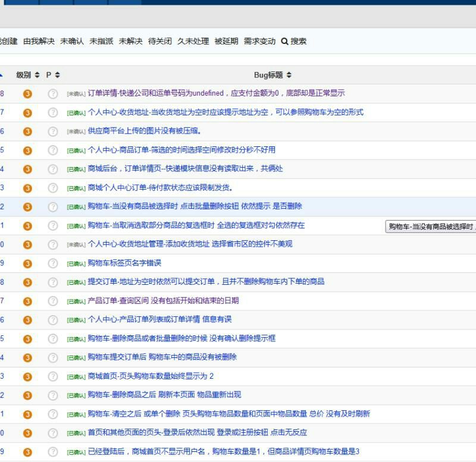The image size is (476, 462).
Task: Click priority icon for 商城个人中心订单-待付款 bug
Action: tap(53, 188)
